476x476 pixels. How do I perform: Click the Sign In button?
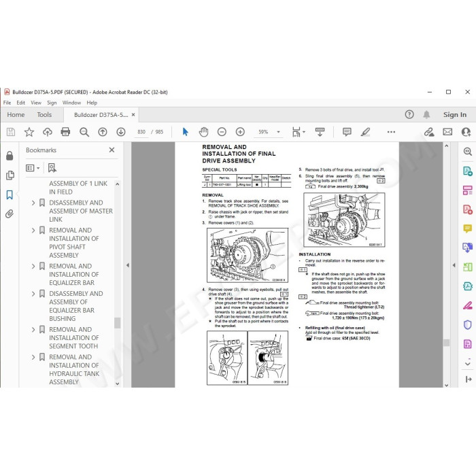tap(454, 114)
